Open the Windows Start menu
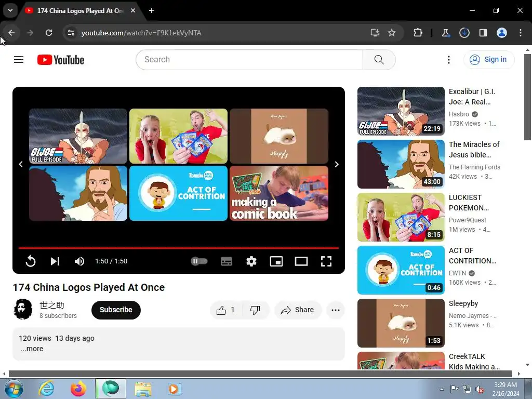Image resolution: width=532 pixels, height=399 pixels. (x=14, y=389)
